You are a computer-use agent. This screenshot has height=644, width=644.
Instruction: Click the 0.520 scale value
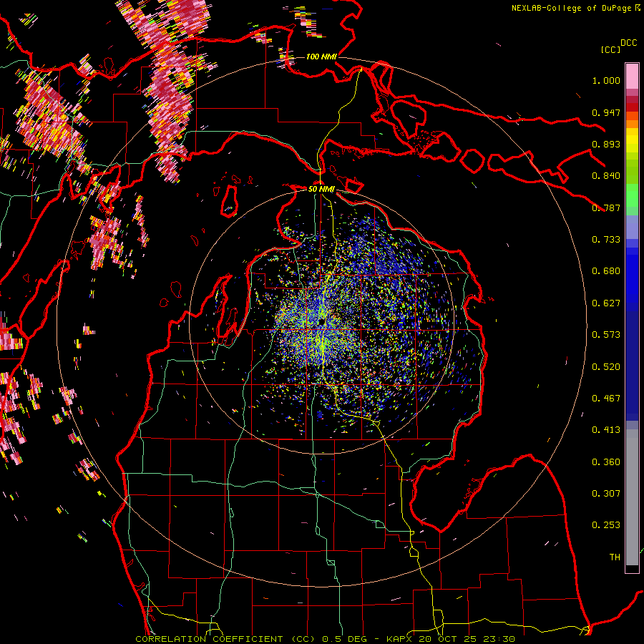tap(606, 367)
